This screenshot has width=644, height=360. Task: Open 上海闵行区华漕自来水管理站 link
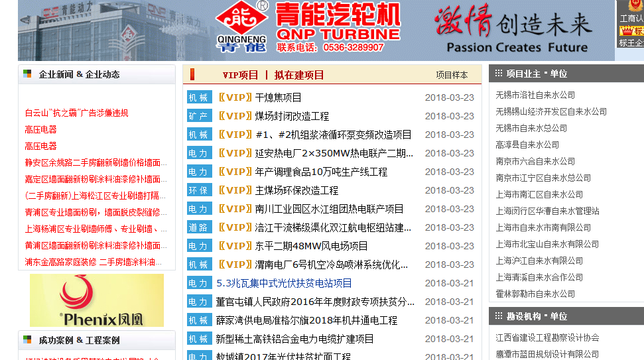[x=547, y=211]
